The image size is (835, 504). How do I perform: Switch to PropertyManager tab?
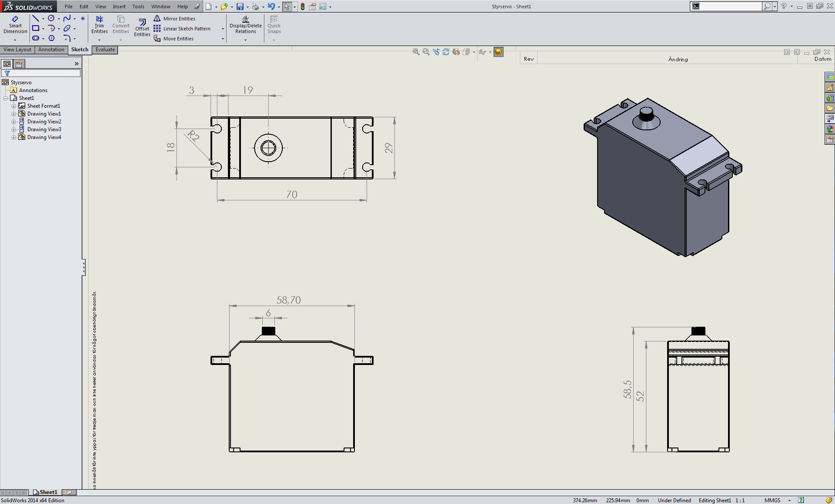click(19, 64)
